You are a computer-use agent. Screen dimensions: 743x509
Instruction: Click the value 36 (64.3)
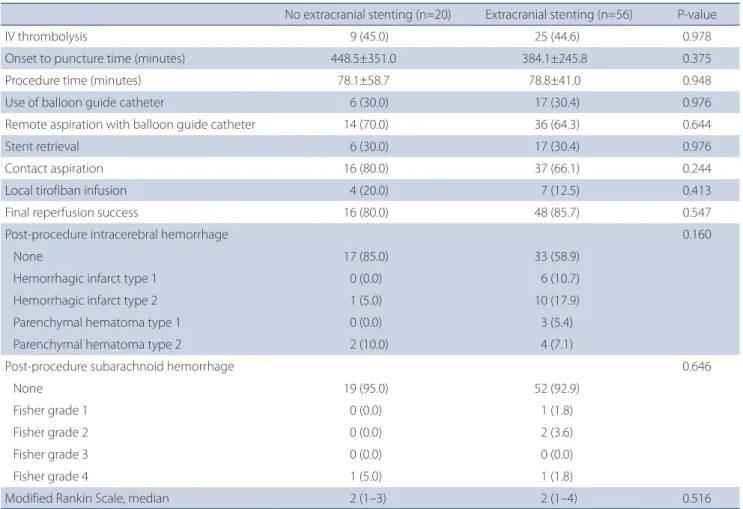tap(557, 125)
